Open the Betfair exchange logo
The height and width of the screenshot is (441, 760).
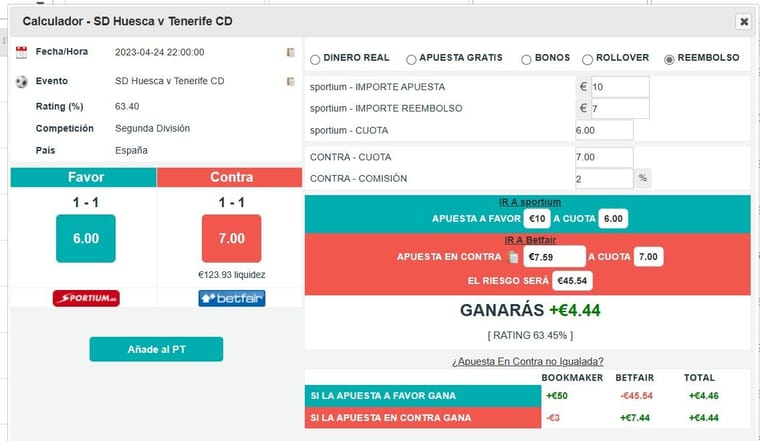[232, 298]
